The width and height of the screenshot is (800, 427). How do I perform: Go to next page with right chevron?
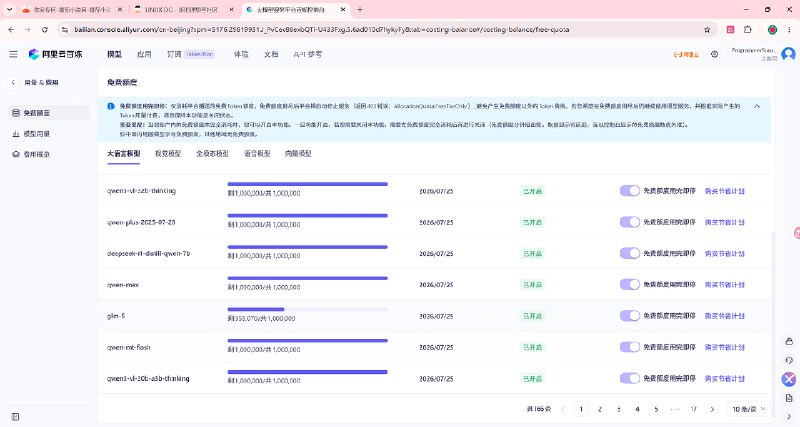click(x=712, y=409)
